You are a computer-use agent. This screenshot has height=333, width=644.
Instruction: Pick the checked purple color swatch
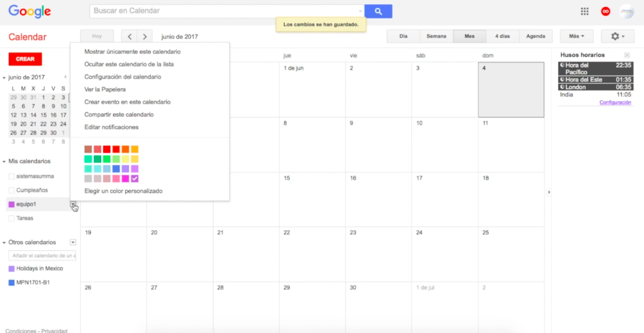(135, 179)
